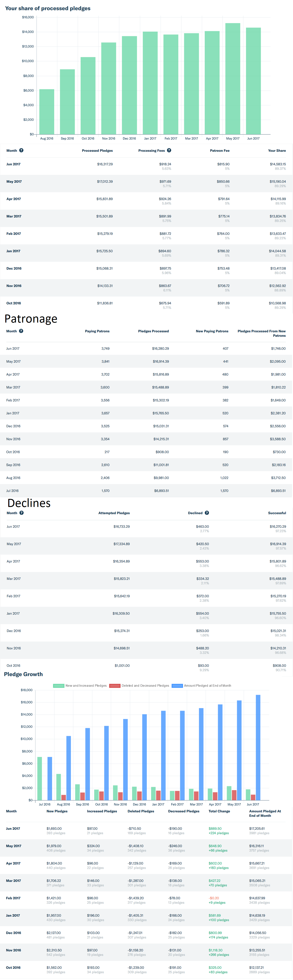Open help icon next to Declined header
Image resolution: width=293 pixels, height=980 pixels.
pos(207,513)
